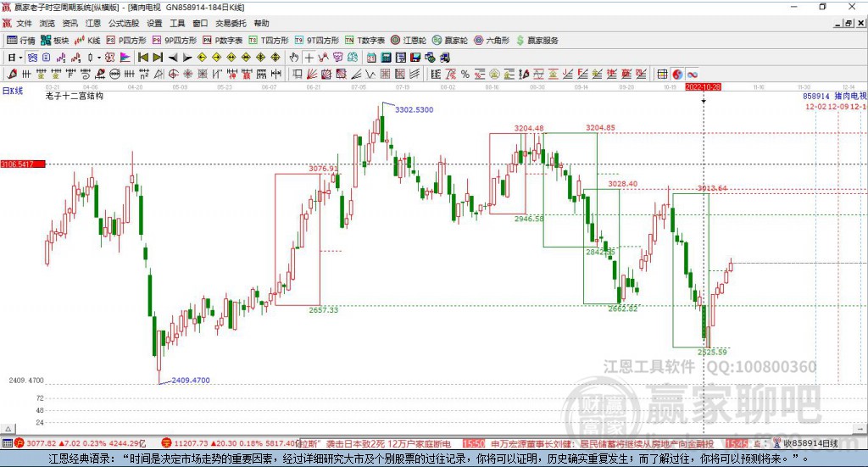
Task: Open the T数字表 tool
Action: pyautogui.click(x=364, y=41)
